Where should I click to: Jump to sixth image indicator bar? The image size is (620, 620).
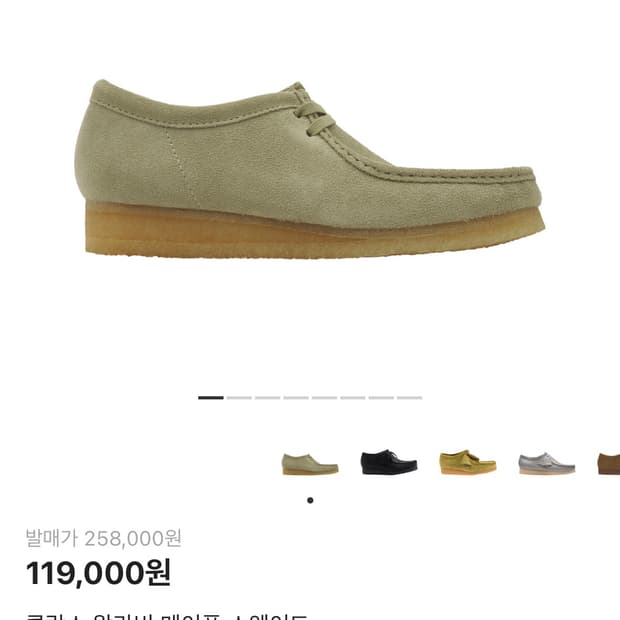coord(353,398)
